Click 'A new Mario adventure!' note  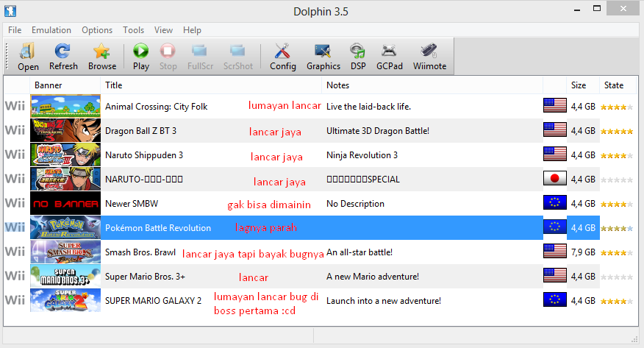coord(373,276)
